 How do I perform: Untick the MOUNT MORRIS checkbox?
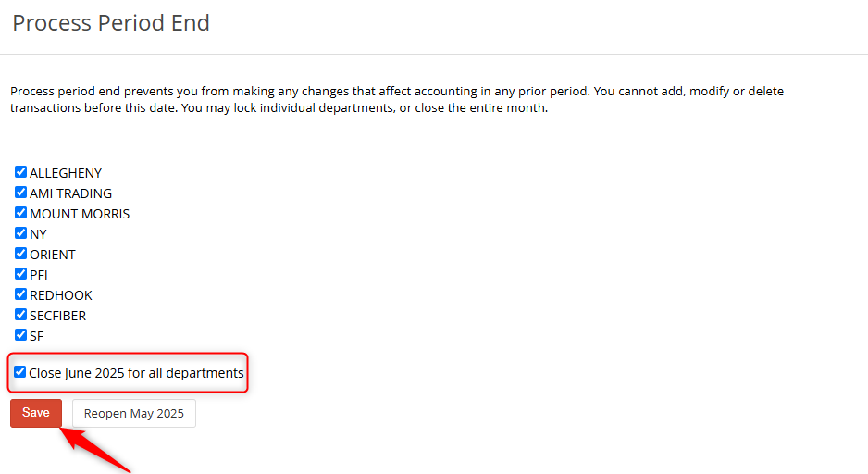pyautogui.click(x=20, y=213)
